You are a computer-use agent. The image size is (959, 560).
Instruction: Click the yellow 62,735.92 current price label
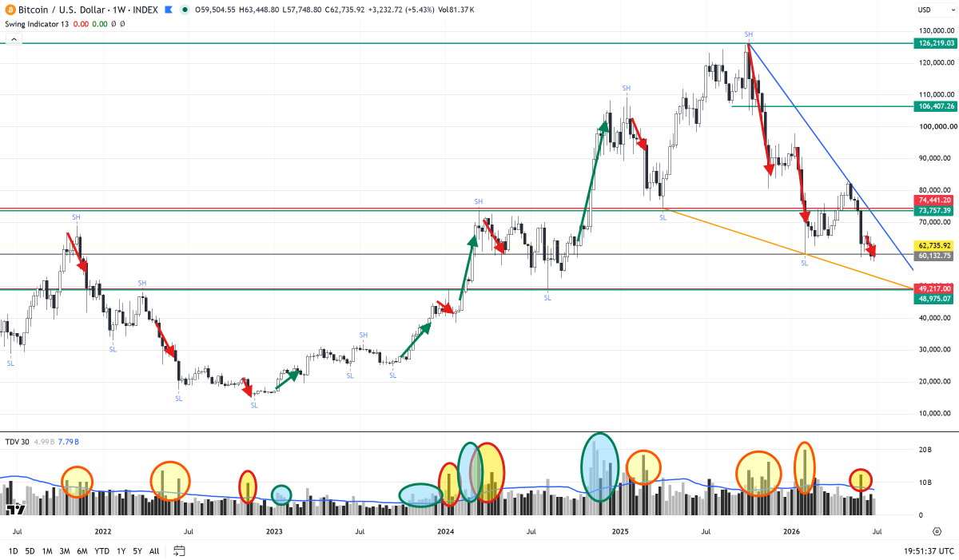(x=935, y=245)
